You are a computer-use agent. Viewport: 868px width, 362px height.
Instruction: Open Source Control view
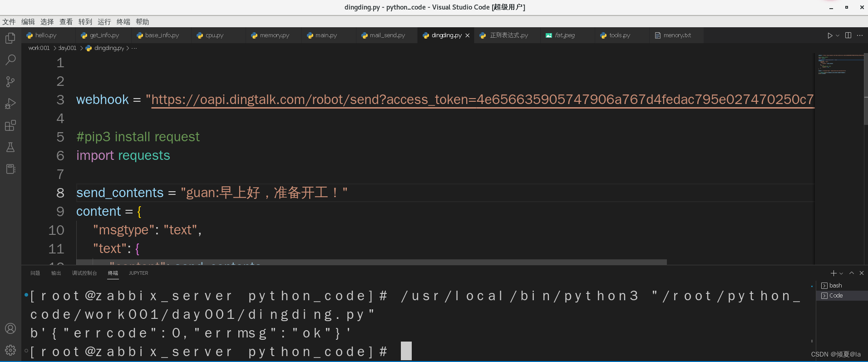coord(10,81)
